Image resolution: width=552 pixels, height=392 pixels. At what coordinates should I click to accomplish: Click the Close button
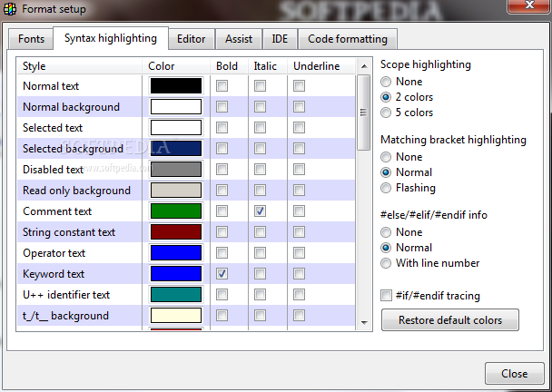click(x=515, y=373)
